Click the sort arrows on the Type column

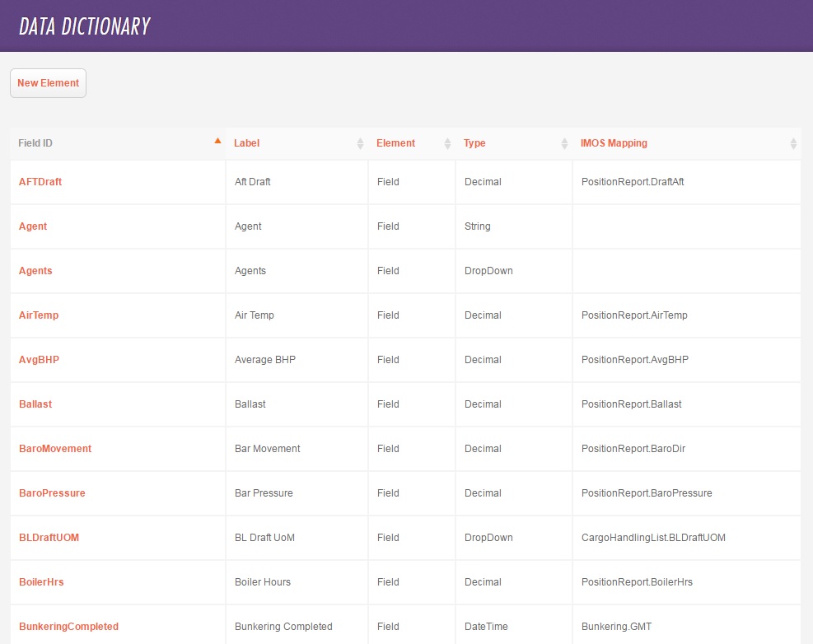click(x=564, y=142)
